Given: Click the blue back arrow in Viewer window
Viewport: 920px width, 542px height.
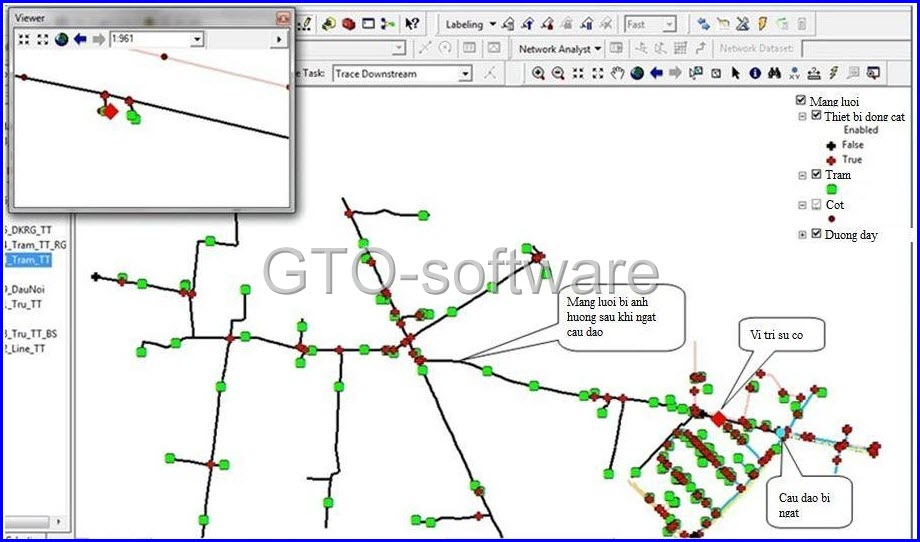Looking at the screenshot, I should [80, 39].
